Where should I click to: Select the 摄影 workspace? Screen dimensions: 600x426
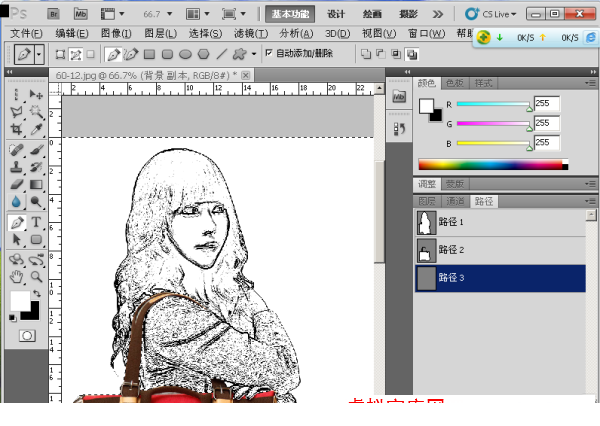click(x=408, y=14)
